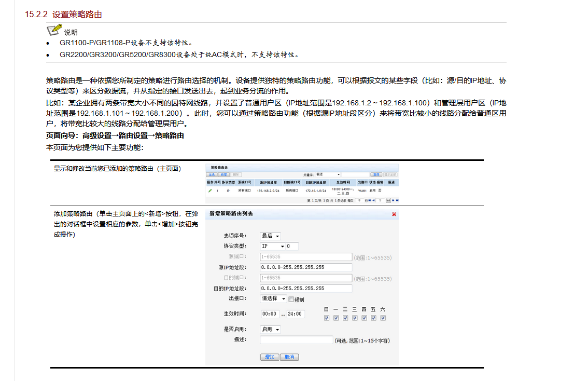
Task: Go to previous page arrow in pagination
Action: pos(373,200)
